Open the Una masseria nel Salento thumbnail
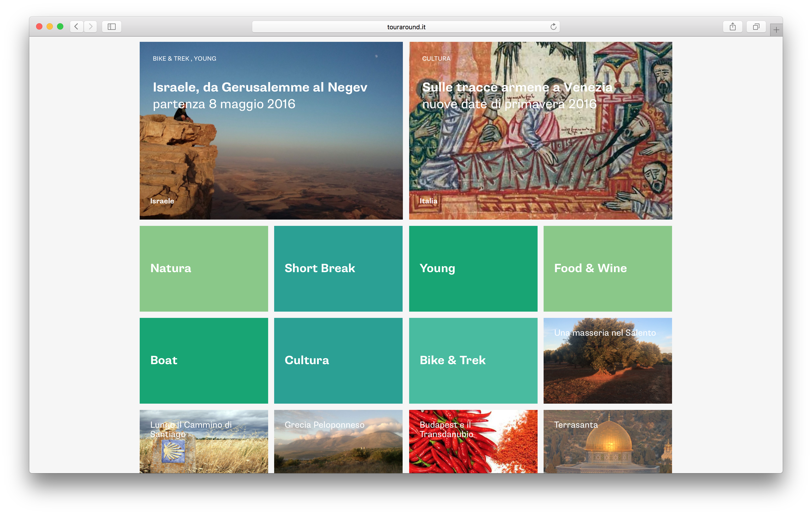 coord(608,361)
